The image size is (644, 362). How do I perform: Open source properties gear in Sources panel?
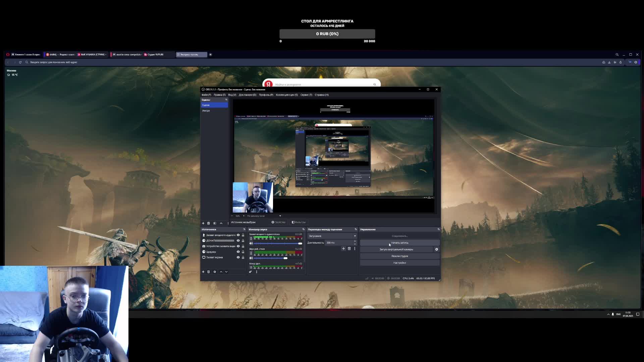coord(215,272)
